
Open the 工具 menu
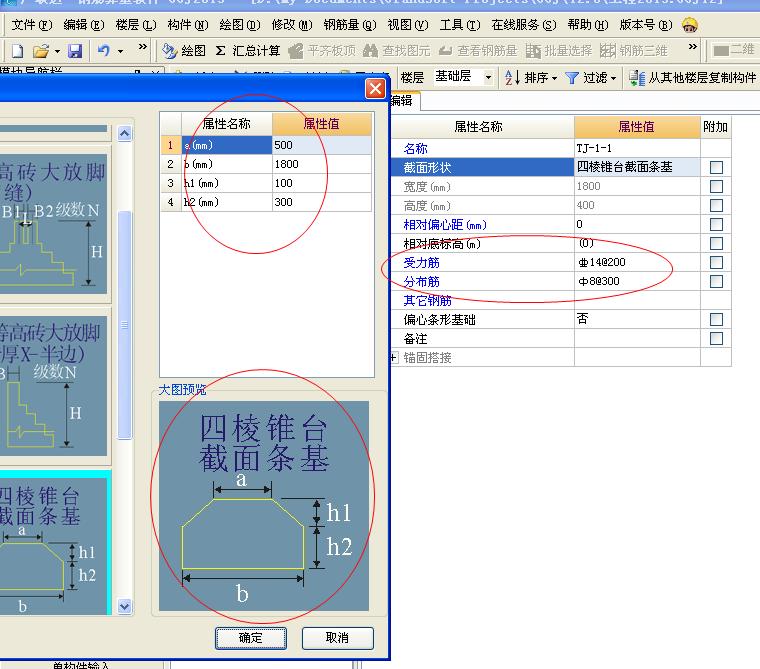coord(458,24)
